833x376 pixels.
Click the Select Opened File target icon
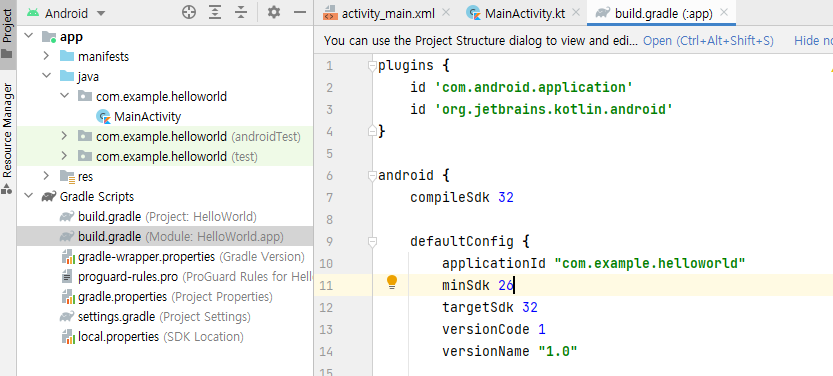coord(189,12)
